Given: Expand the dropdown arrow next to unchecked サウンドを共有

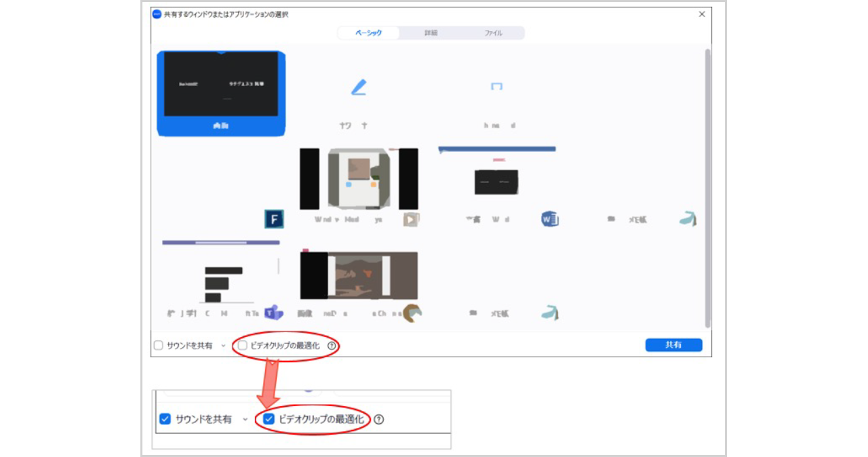Looking at the screenshot, I should point(223,346).
